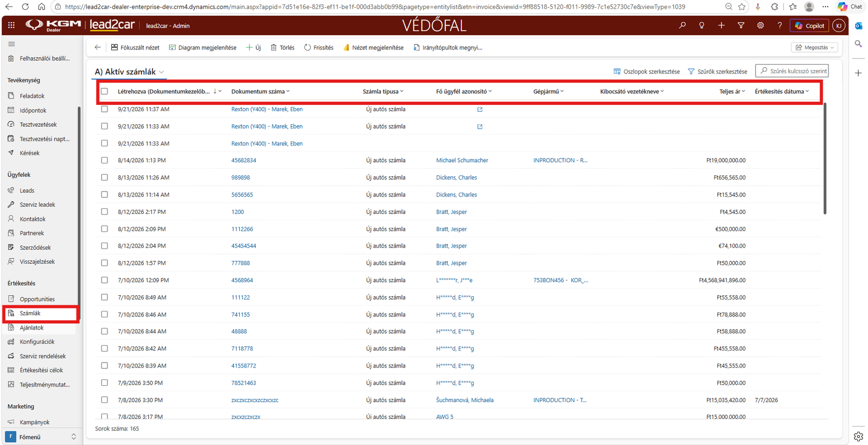The image size is (868, 445).
Task: Check the row for document 4568964
Action: click(x=105, y=280)
